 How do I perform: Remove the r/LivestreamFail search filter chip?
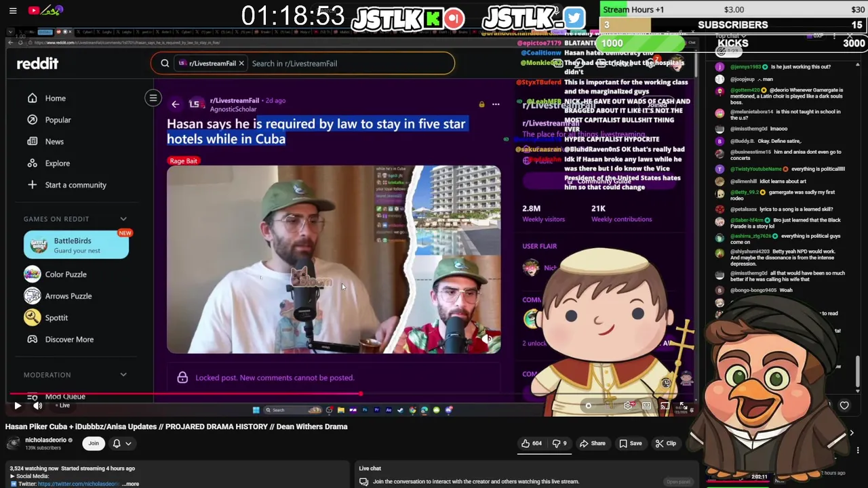click(241, 63)
